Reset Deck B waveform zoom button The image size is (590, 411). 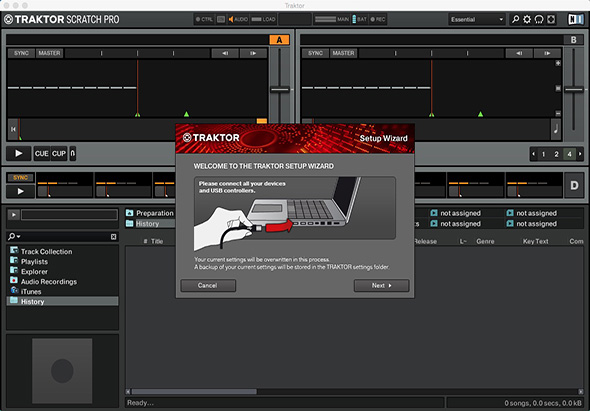[x=558, y=88]
